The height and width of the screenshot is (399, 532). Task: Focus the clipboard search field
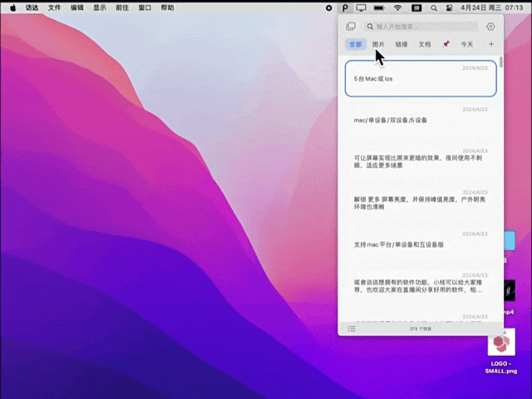coord(421,27)
